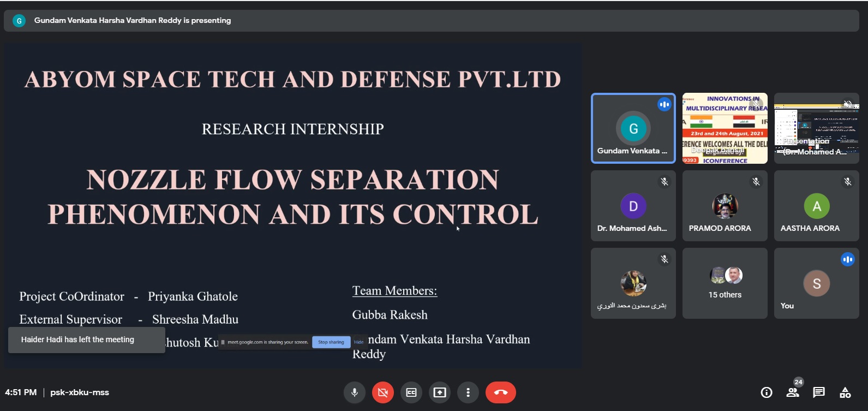Click the present now screen icon
The height and width of the screenshot is (411, 868).
click(x=440, y=392)
